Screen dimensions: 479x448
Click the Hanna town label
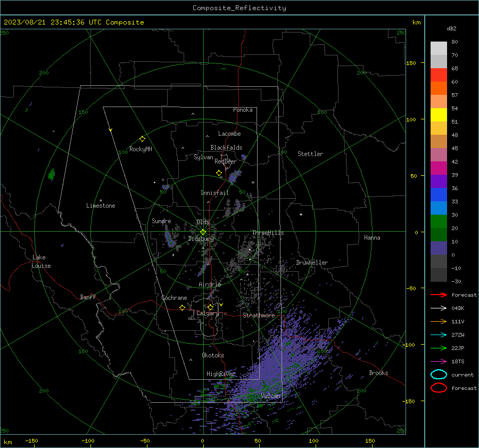tap(372, 238)
